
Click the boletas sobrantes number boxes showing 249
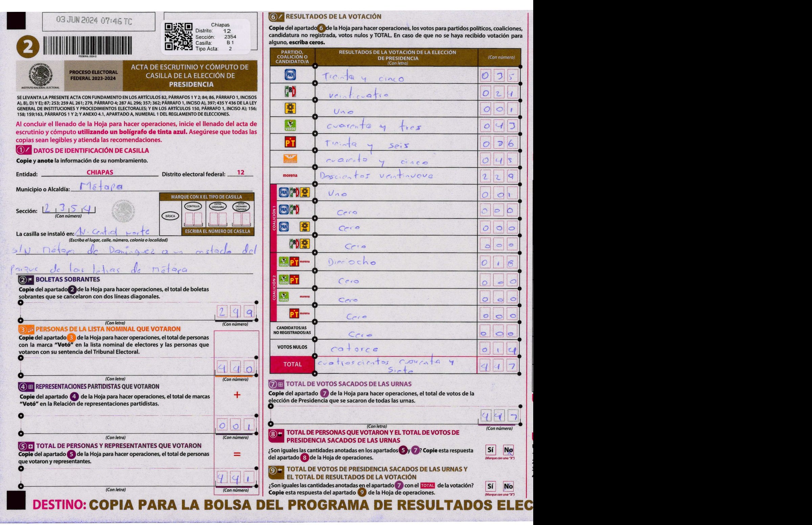pyautogui.click(x=235, y=312)
